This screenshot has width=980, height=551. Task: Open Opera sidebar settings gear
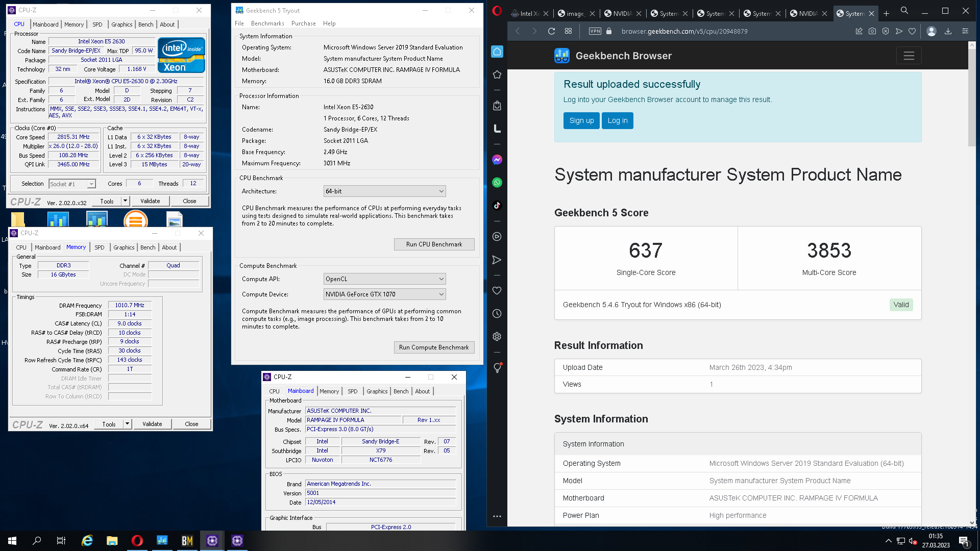click(x=497, y=337)
